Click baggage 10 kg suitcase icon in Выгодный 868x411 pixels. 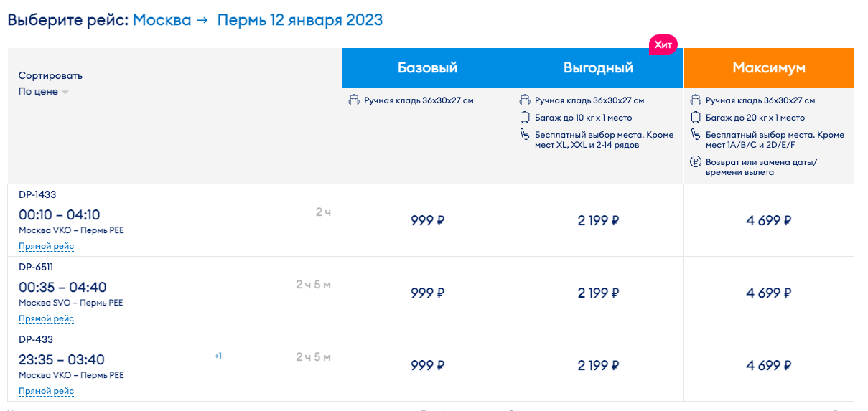524,118
